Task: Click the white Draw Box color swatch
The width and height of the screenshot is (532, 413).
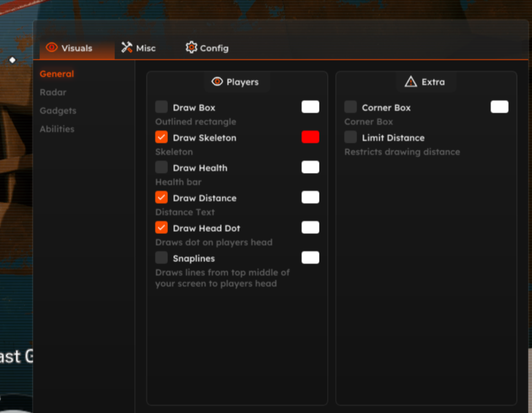Action: coord(310,107)
